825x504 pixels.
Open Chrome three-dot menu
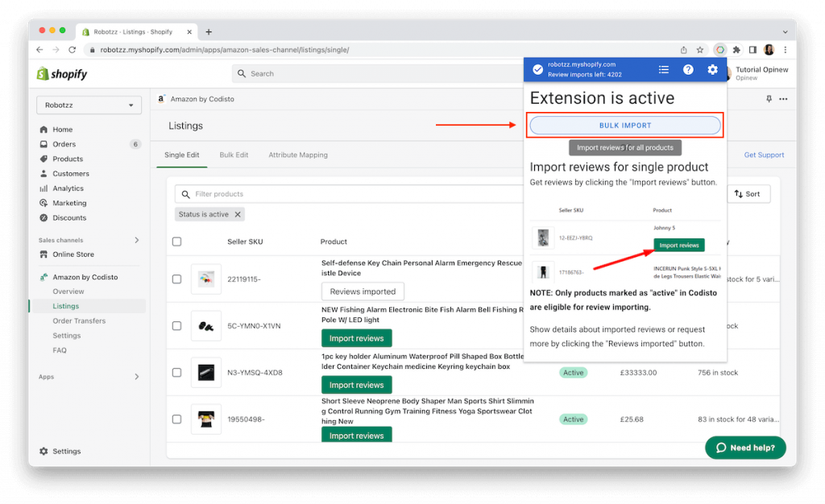pyautogui.click(x=785, y=50)
